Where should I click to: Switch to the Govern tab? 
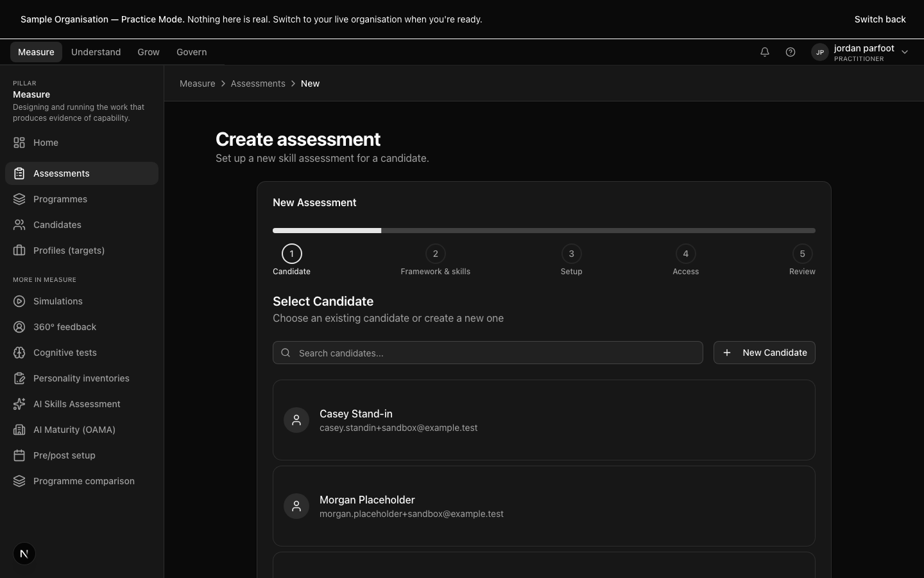click(x=191, y=52)
